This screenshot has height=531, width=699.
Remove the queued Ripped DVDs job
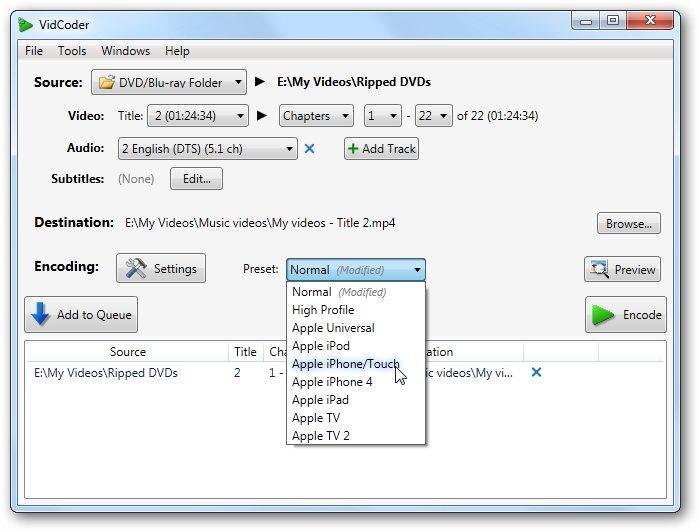[x=536, y=372]
